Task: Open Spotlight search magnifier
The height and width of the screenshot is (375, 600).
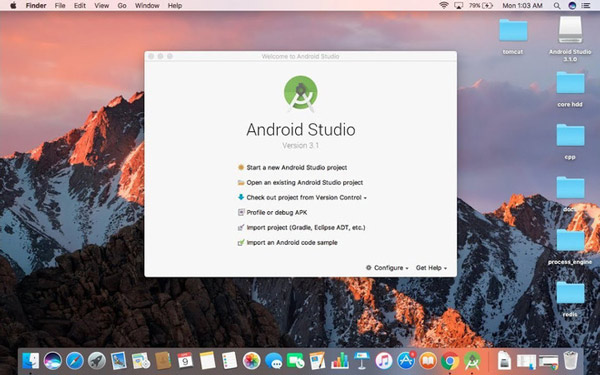Action: coord(557,5)
